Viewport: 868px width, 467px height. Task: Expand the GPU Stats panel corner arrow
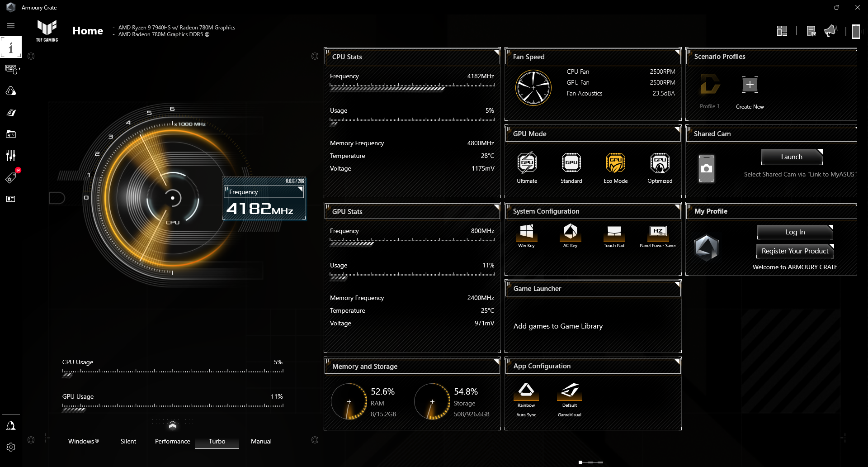496,207
